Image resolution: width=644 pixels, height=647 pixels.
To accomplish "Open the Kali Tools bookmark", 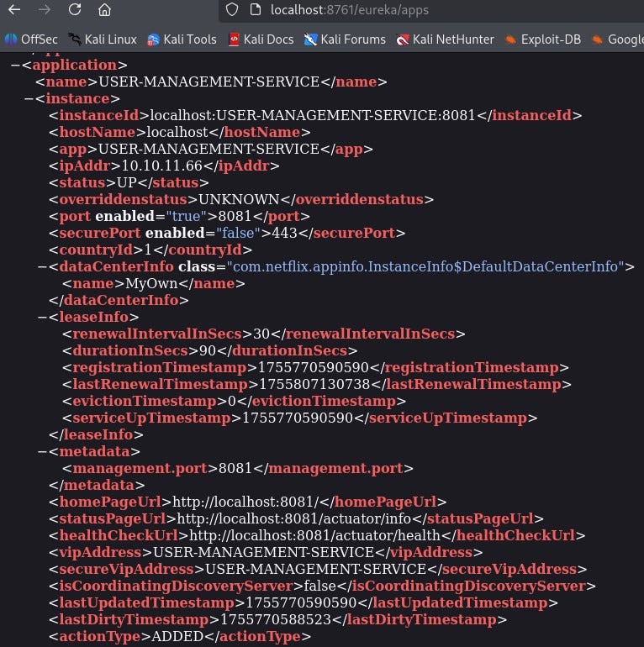I will click(x=182, y=39).
